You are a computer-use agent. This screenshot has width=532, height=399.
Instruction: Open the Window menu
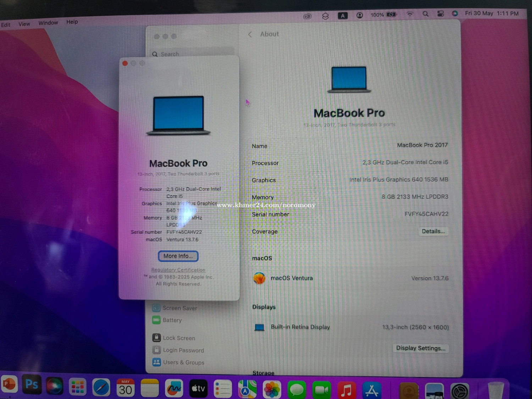tap(48, 23)
